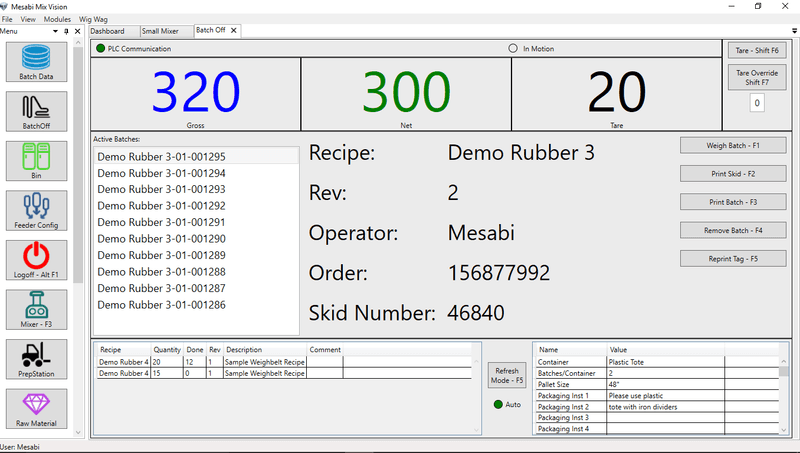Click the Print Skid - F2 button
This screenshot has height=453, width=800.
pos(733,173)
